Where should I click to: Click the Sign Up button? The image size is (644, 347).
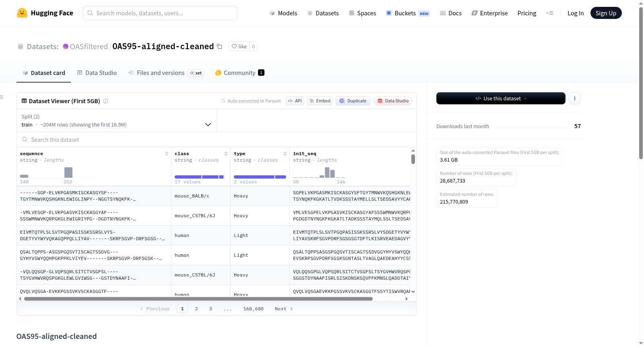606,13
